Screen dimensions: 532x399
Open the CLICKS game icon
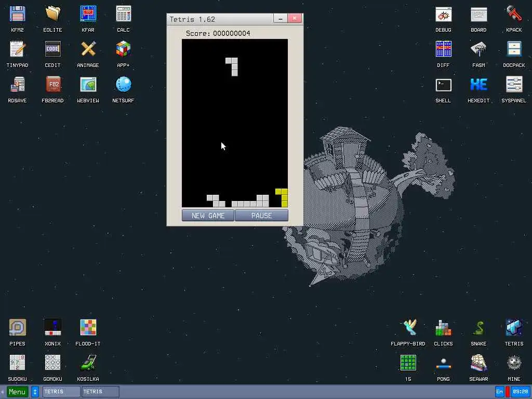pyautogui.click(x=444, y=328)
